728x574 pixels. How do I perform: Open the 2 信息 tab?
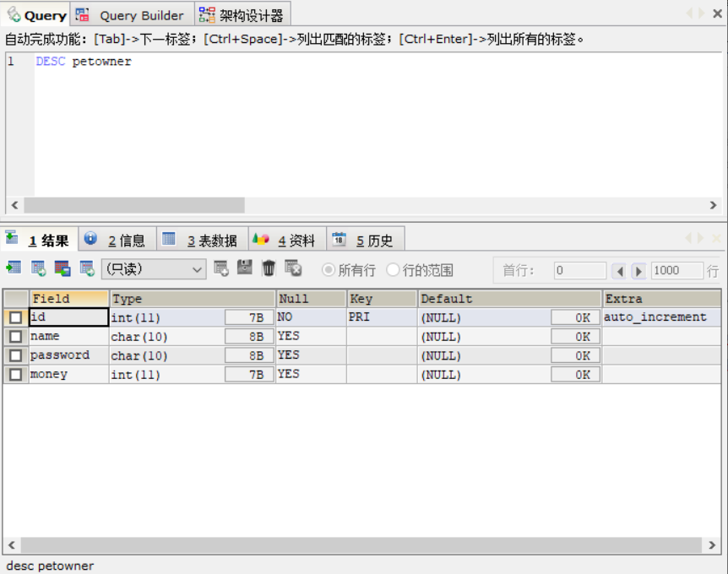click(117, 240)
